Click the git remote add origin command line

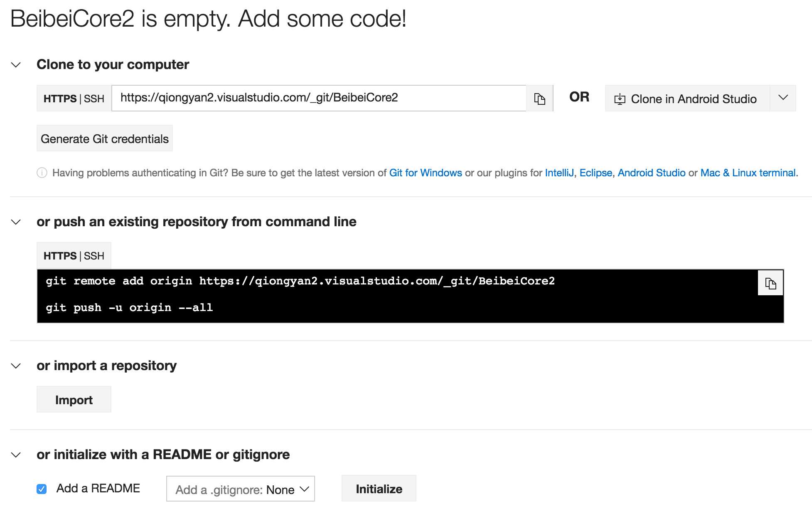(x=300, y=281)
